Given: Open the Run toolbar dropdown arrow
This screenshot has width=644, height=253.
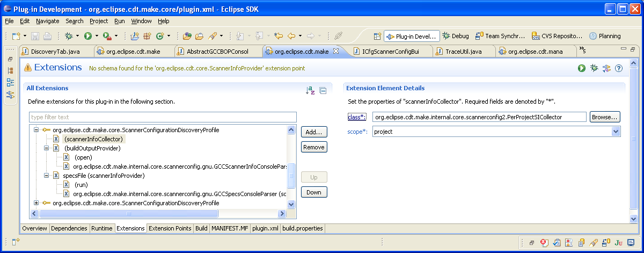Looking at the screenshot, I should 96,36.
